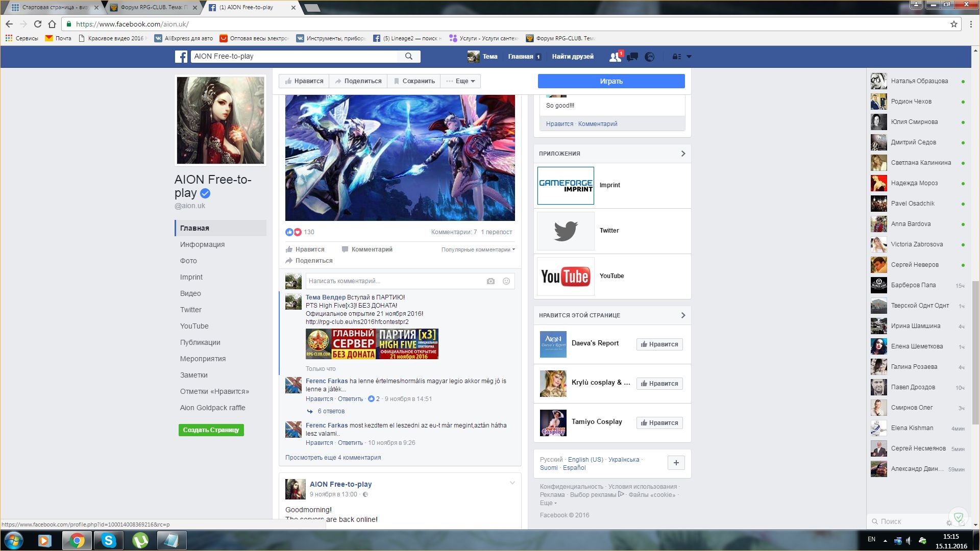Open the privacy shortcuts lock icon
Image resolution: width=980 pixels, height=551 pixels.
677,57
